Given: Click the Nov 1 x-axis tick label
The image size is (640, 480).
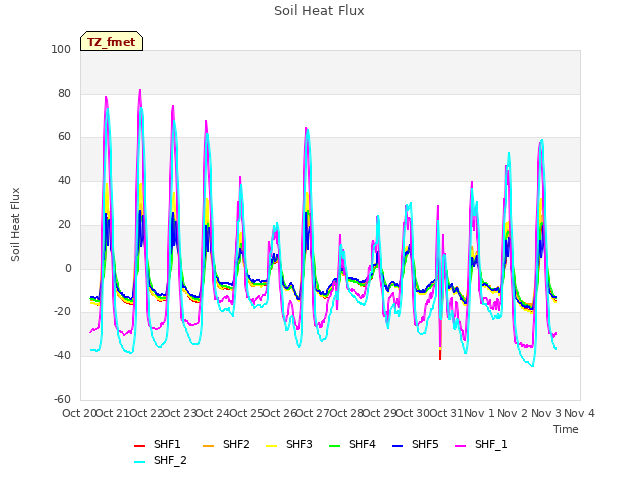Looking at the screenshot, I should 479,413.
